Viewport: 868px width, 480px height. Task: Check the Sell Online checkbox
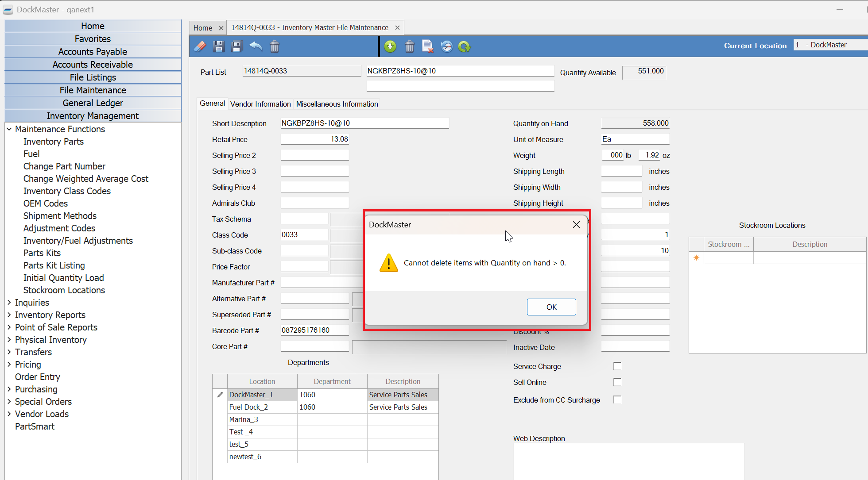pos(617,382)
